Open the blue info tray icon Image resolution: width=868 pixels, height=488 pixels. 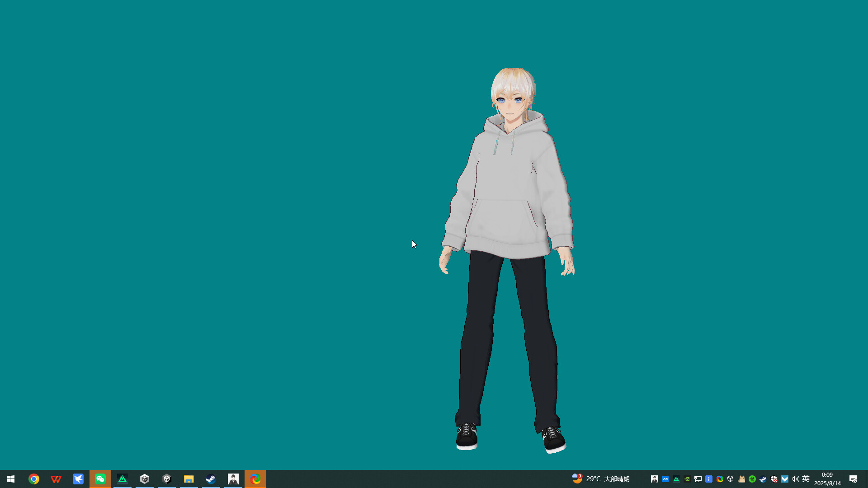[x=709, y=479]
